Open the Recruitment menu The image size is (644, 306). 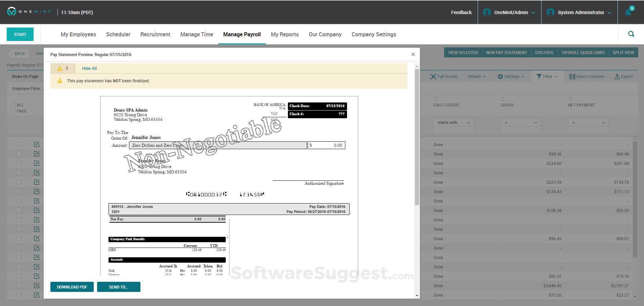[155, 34]
